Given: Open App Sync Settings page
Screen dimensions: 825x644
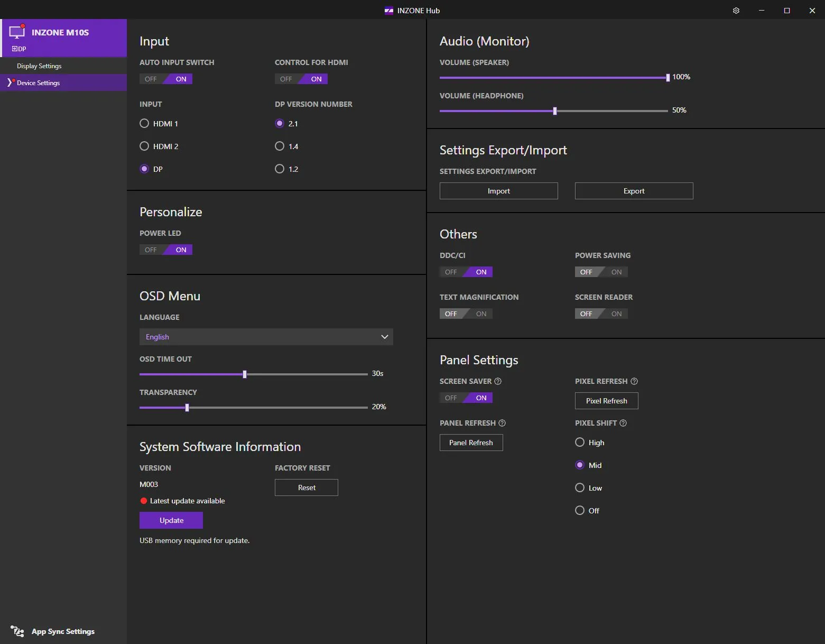Looking at the screenshot, I should click(x=63, y=631).
